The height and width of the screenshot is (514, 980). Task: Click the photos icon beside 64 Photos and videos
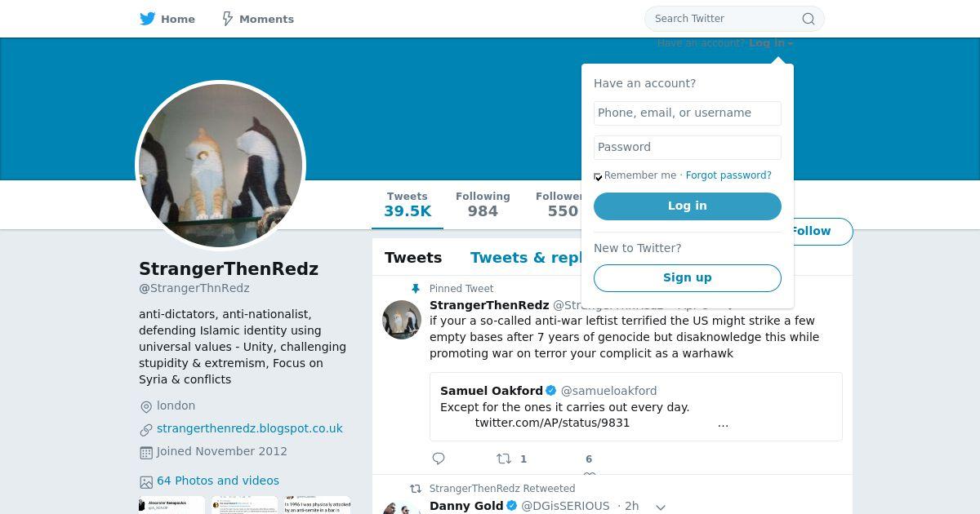point(146,481)
